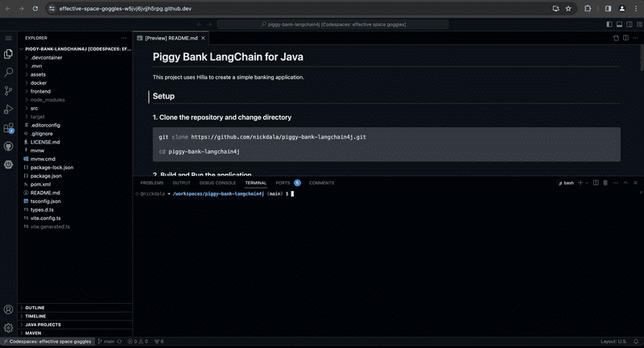
Task: Close the bottom panel
Action: (x=635, y=183)
